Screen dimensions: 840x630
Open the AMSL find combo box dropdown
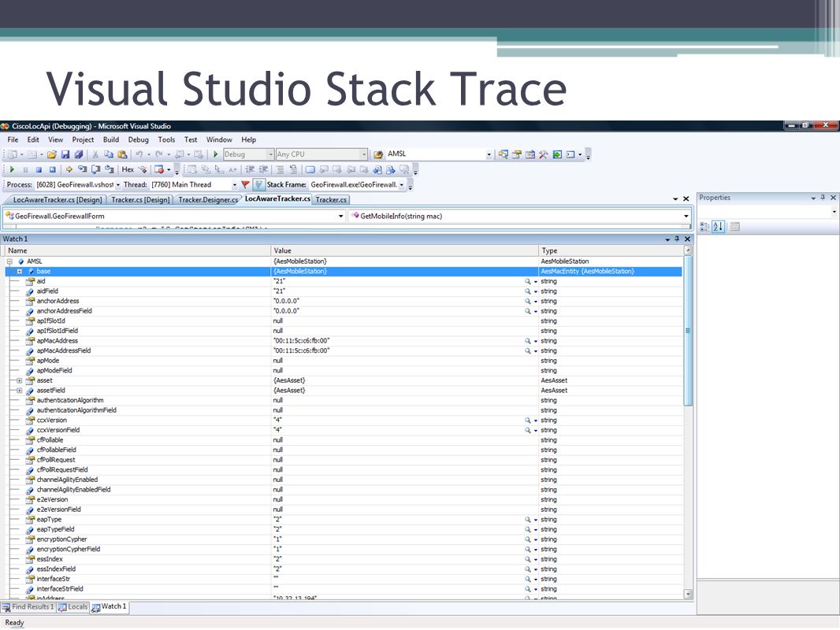pos(489,154)
